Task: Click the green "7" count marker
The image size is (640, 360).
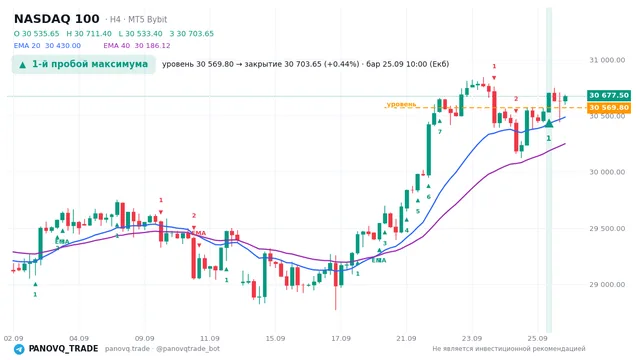Action: click(x=440, y=132)
